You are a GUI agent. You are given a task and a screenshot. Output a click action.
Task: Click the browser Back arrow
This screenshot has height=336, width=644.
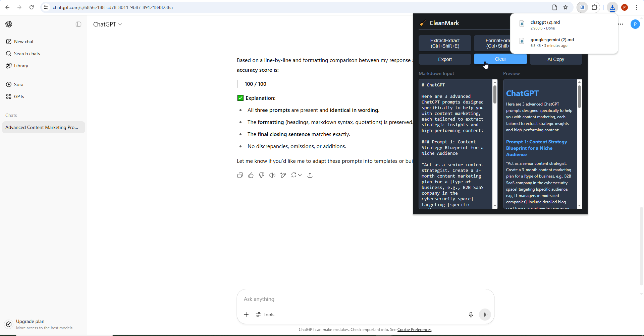click(x=7, y=7)
